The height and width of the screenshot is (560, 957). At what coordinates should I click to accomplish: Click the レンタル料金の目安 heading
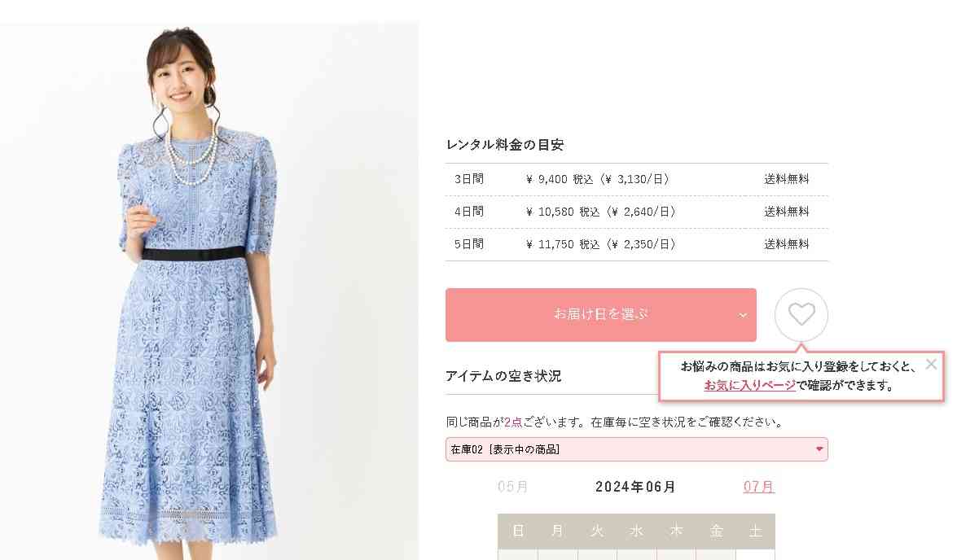pos(505,145)
